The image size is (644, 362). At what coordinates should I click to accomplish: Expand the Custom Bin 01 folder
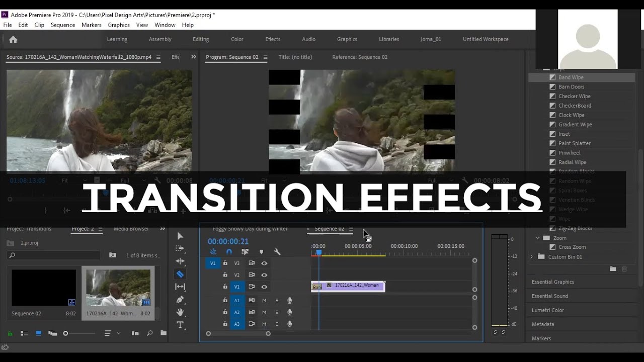(532, 257)
